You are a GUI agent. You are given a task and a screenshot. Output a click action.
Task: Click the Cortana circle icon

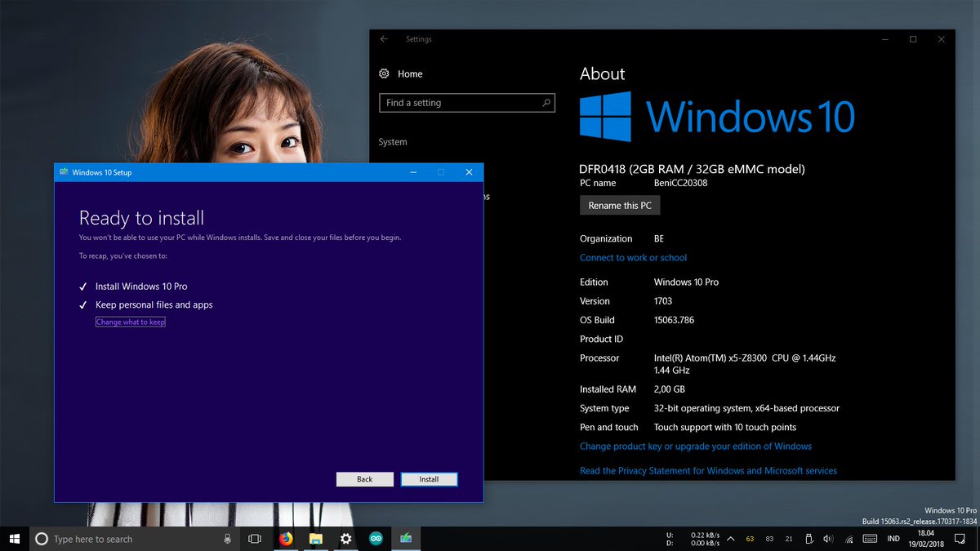pos(42,539)
